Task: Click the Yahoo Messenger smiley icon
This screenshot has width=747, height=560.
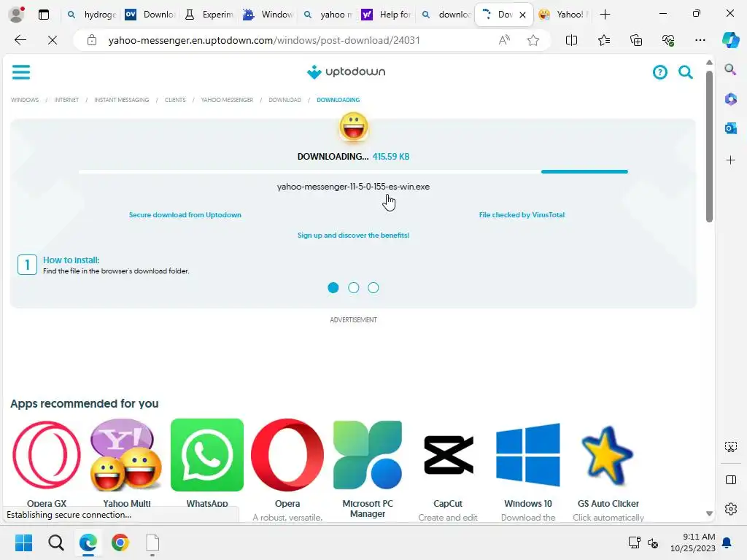Action: pos(354,127)
